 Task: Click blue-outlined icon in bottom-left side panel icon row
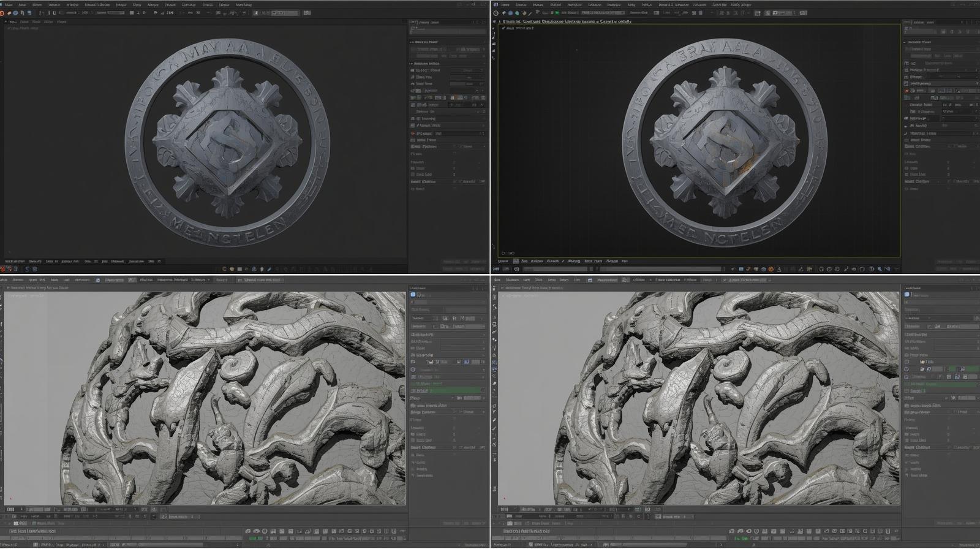[467, 362]
